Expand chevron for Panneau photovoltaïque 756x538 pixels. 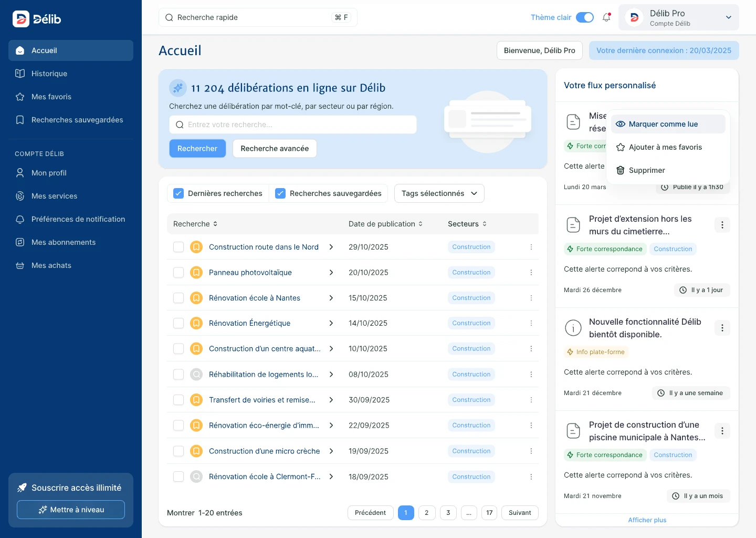pyautogui.click(x=331, y=273)
